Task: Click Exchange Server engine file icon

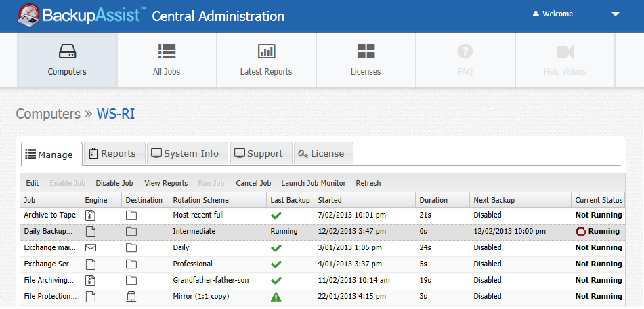Action: pos(90,264)
